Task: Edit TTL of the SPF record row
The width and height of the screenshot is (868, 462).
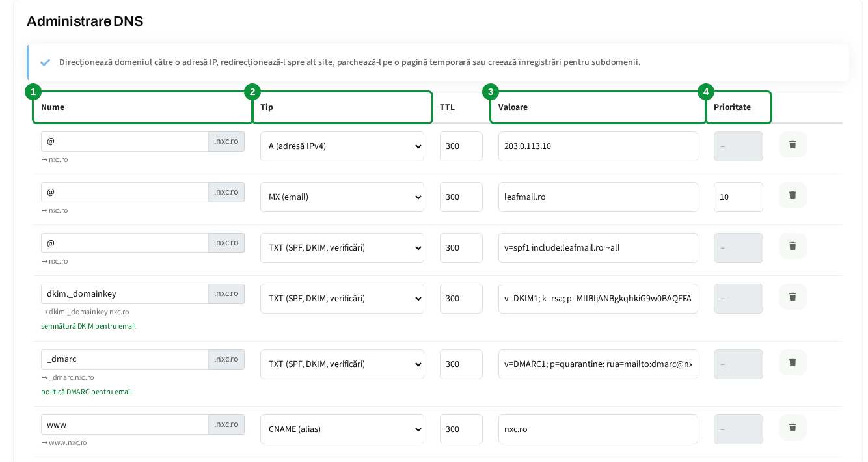Action: tap(461, 248)
